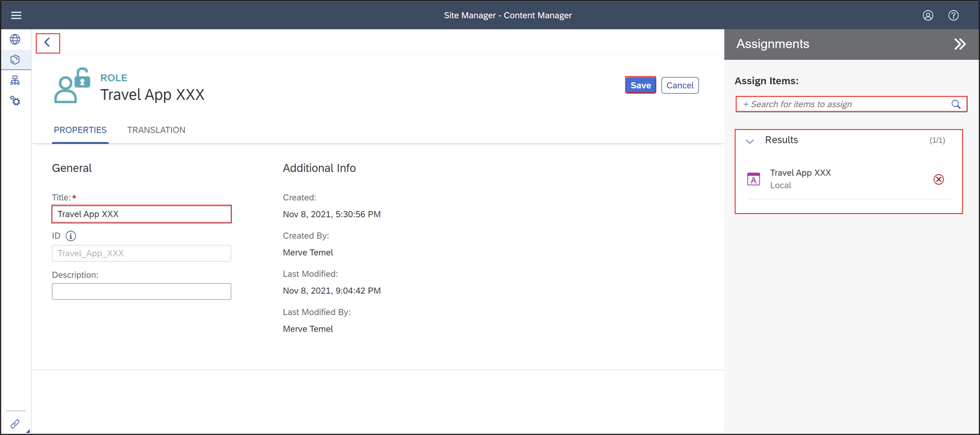Click the Travel App XXX role heading
The height and width of the screenshot is (435, 980).
click(152, 94)
